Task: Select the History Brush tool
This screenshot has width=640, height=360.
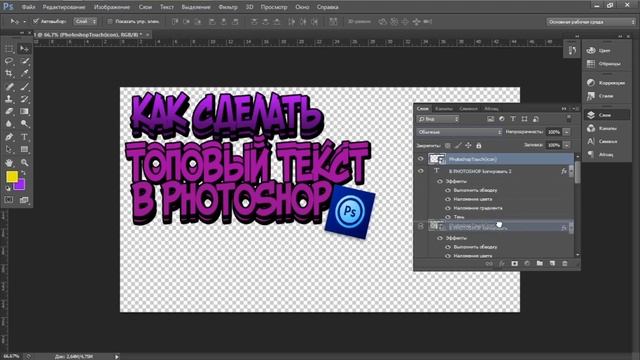Action: pyautogui.click(x=24, y=99)
